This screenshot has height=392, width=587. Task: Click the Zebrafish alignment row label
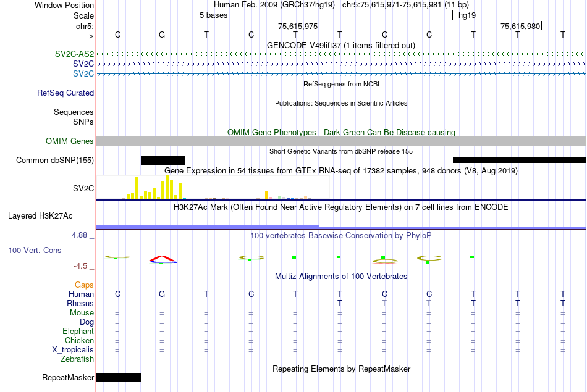pyautogui.click(x=77, y=359)
